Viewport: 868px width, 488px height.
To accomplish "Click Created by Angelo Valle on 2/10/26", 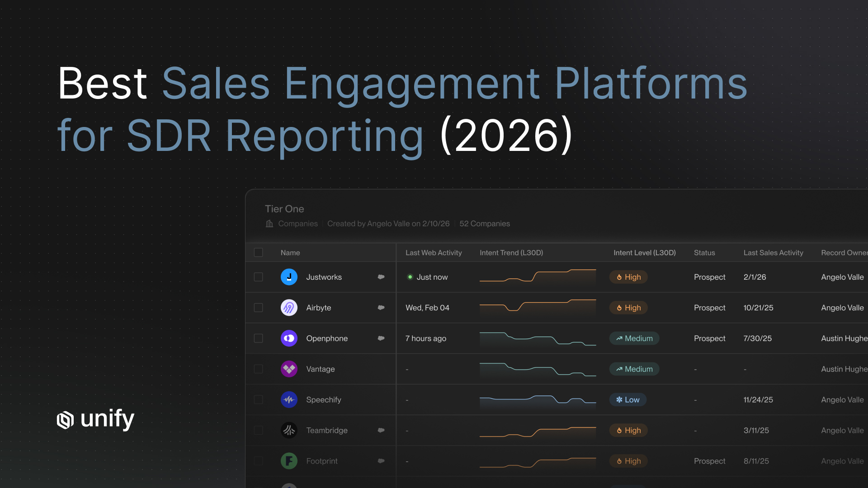I will coord(388,224).
